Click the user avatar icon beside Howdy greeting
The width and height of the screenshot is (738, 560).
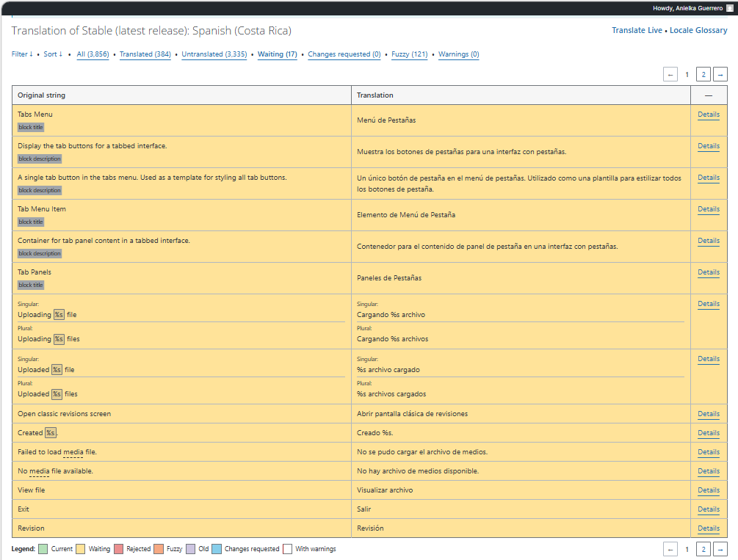(729, 8)
